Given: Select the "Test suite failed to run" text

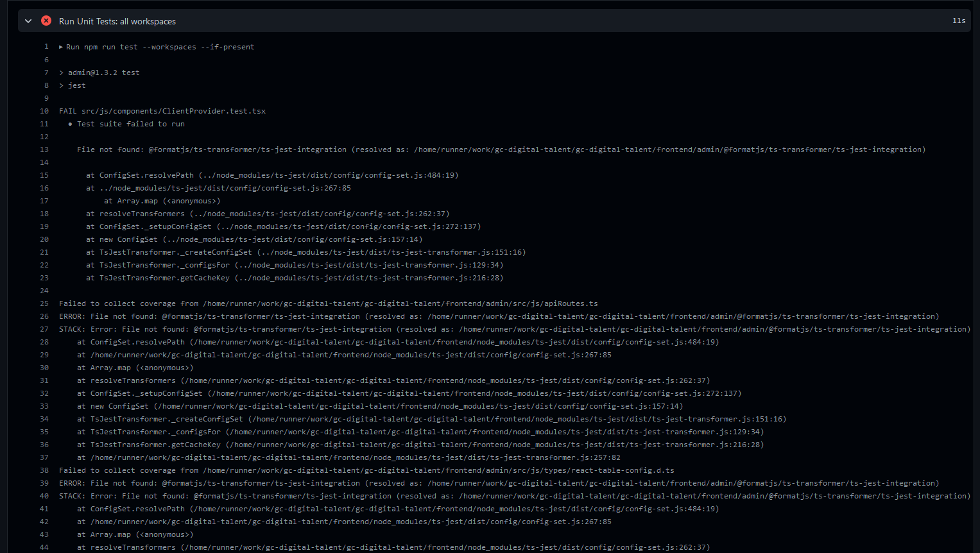Looking at the screenshot, I should pos(131,124).
